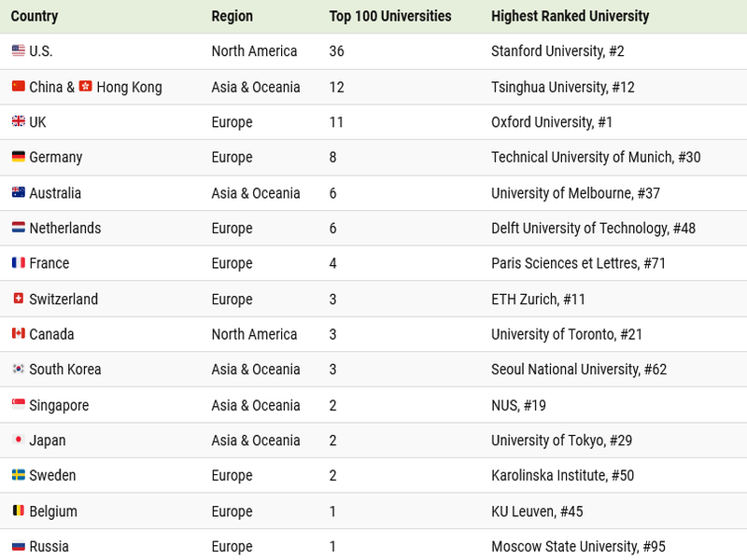The height and width of the screenshot is (560, 747).
Task: Sort by the Region column header
Action: tap(232, 16)
